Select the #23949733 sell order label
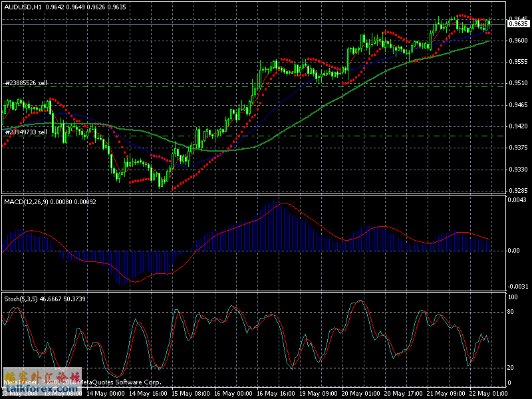Screen dimensions: 532x399 tap(26, 132)
